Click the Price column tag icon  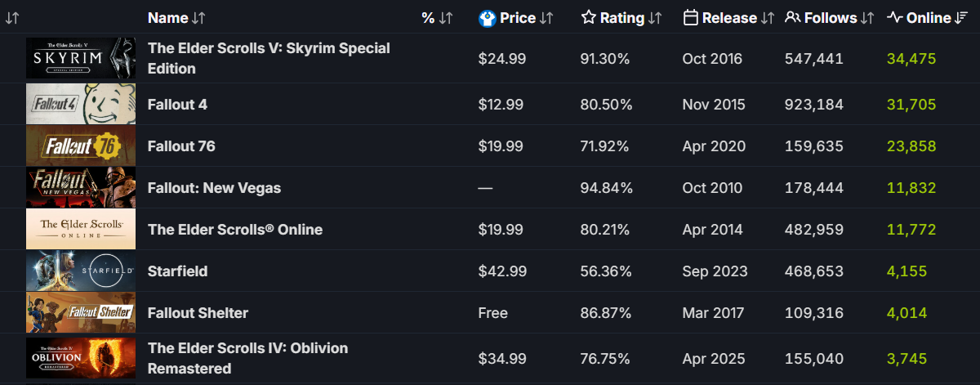point(488,18)
